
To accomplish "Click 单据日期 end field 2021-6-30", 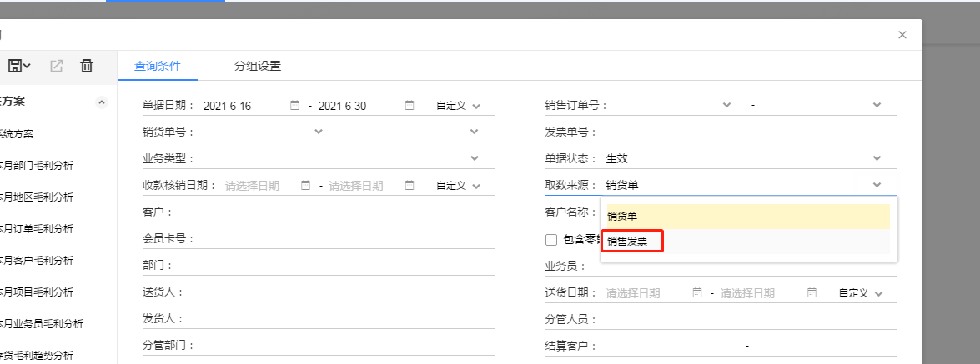I will (359, 106).
